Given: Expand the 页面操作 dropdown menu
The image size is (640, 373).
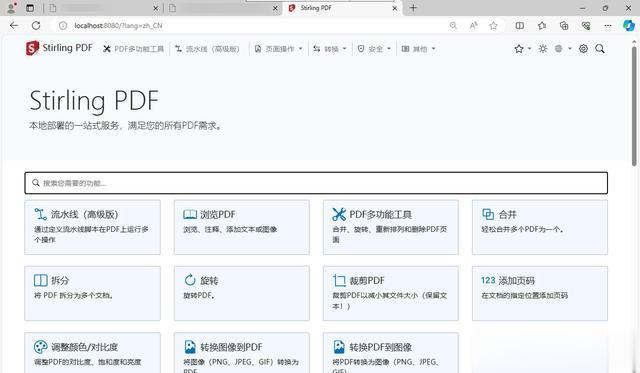Looking at the screenshot, I should pyautogui.click(x=279, y=49).
